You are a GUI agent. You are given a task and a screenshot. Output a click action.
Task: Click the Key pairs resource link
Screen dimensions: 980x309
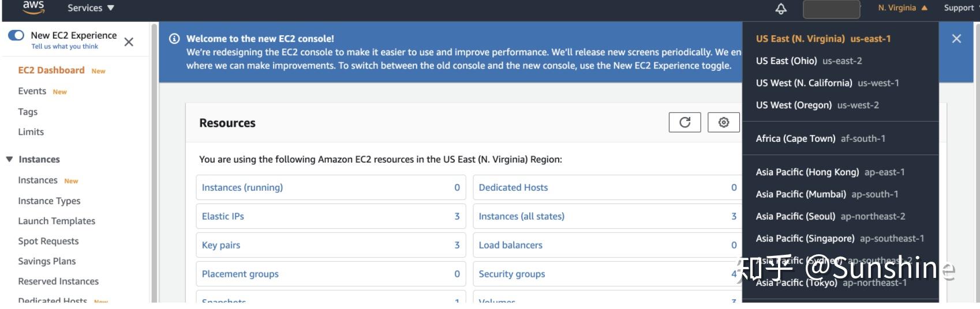coord(221,245)
